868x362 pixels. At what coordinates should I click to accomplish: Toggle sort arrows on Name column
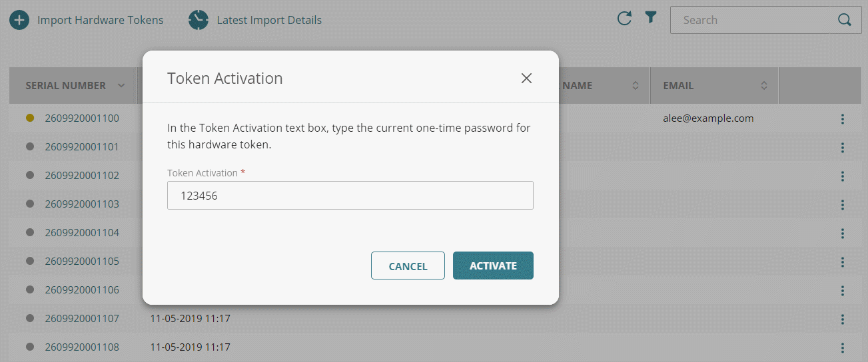pos(636,86)
